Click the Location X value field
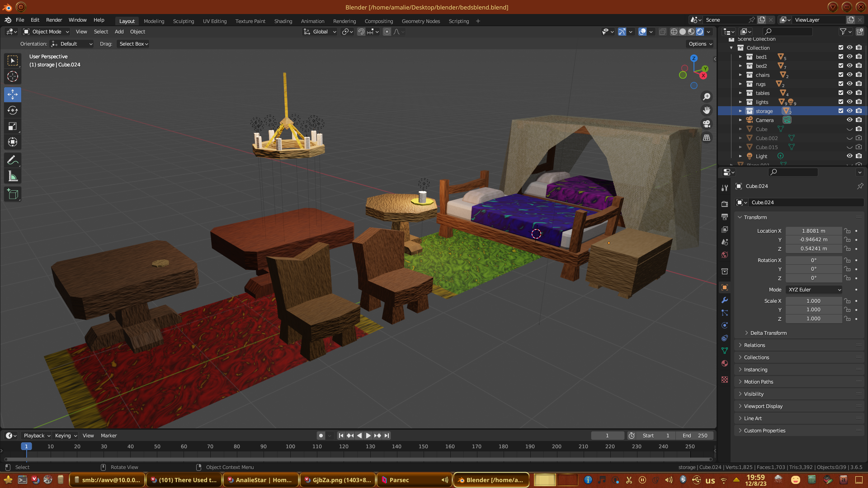The width and height of the screenshot is (868, 488). (813, 231)
